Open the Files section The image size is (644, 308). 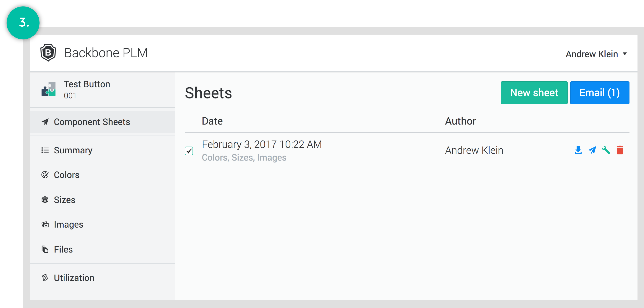tap(63, 249)
